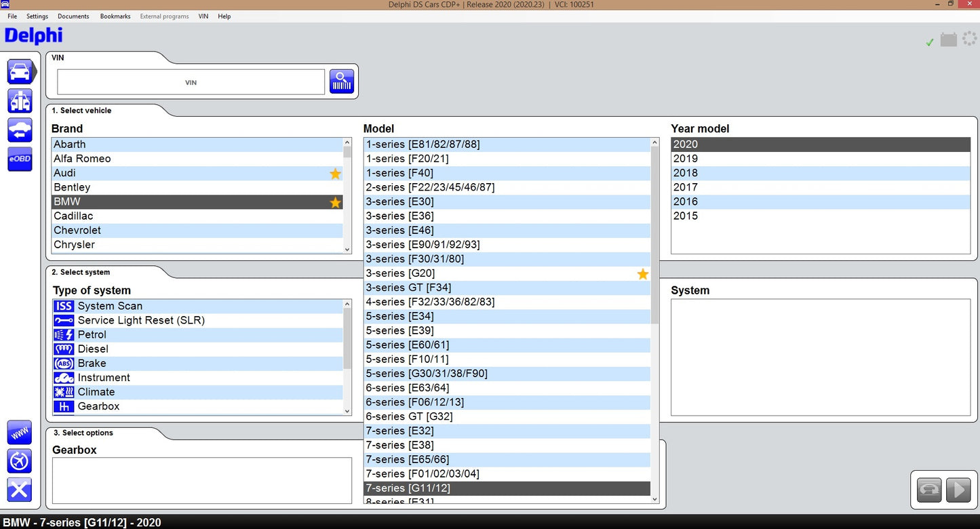The height and width of the screenshot is (529, 980).
Task: Select 4-series [F32/33/36/82/83] model
Action: [x=507, y=302]
